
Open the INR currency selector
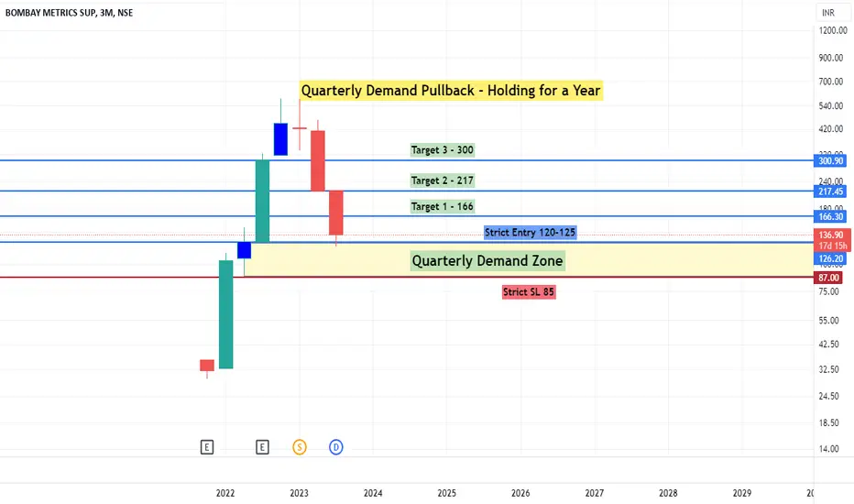(827, 14)
